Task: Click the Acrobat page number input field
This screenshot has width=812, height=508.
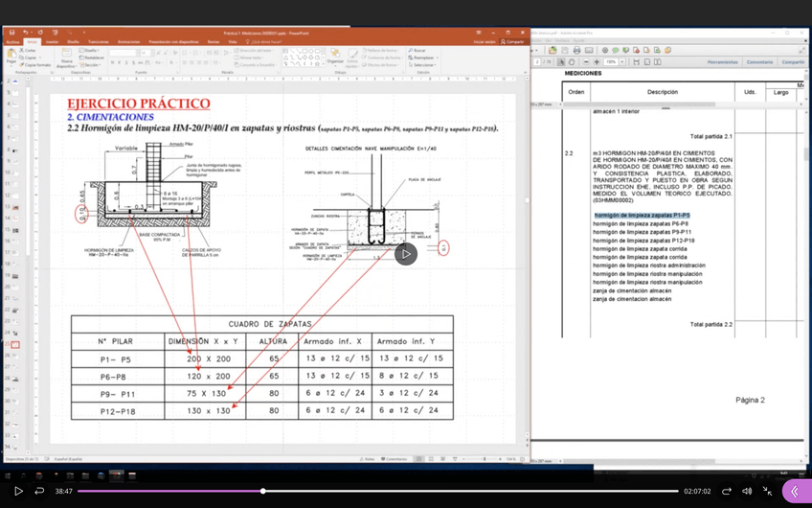Action: 537,62
